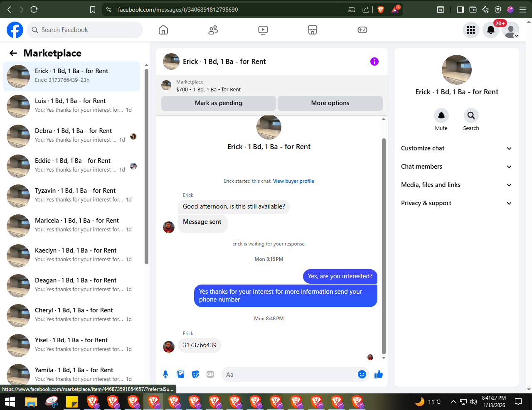This screenshot has height=410, width=532.
Task: Send a voice clip using microphone icon
Action: [165, 374]
